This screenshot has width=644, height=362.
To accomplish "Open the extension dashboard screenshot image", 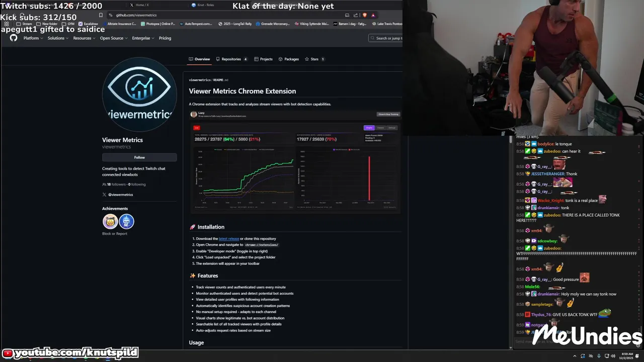I will coord(295,162).
